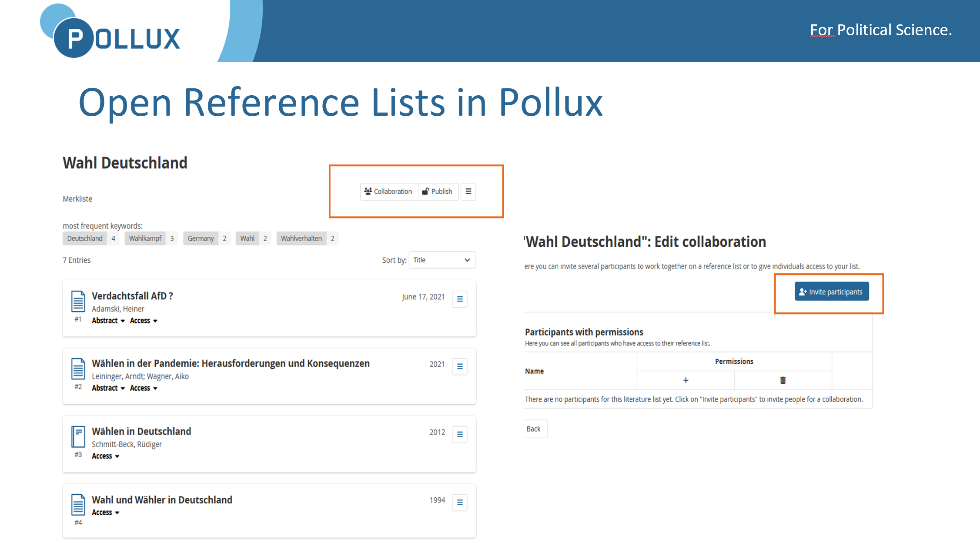This screenshot has height=543, width=980.
Task: Click the document icon of entry #4
Action: (x=78, y=505)
